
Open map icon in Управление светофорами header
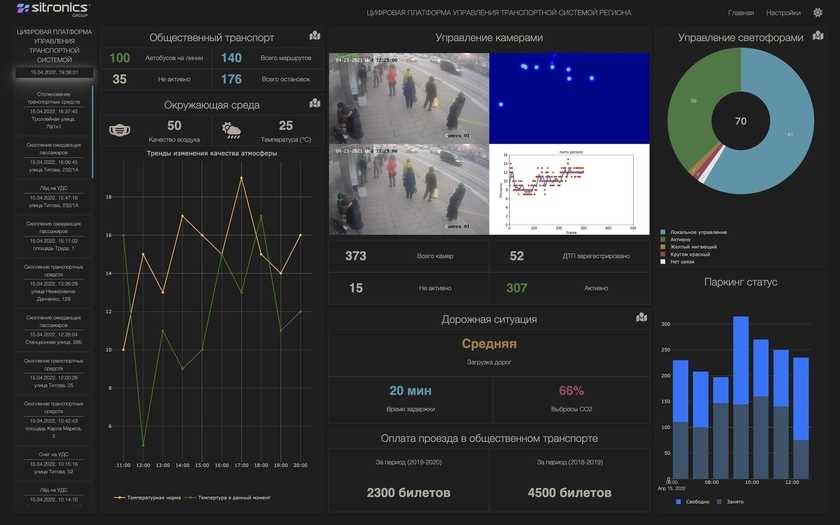[x=819, y=36]
